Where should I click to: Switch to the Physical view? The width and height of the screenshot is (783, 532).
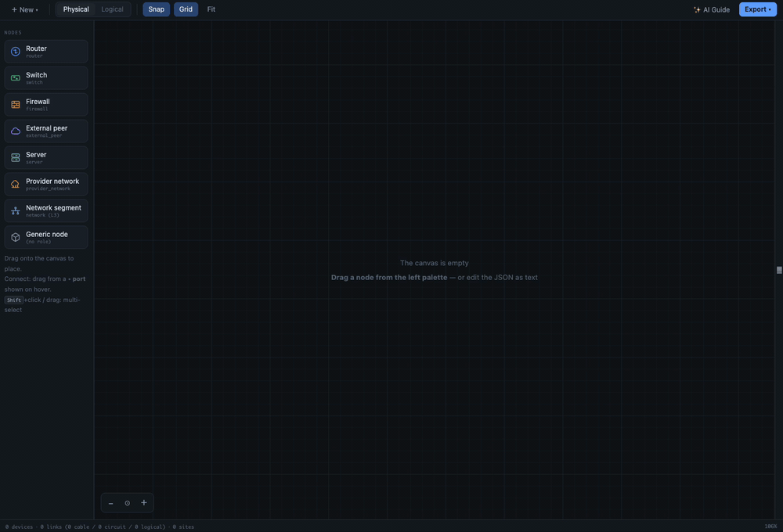pos(76,9)
